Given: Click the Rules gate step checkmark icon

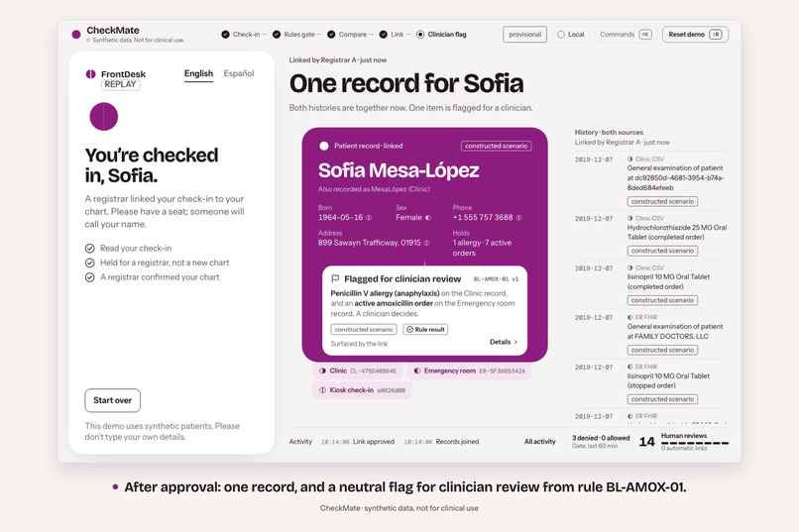Looking at the screenshot, I should coord(277,34).
